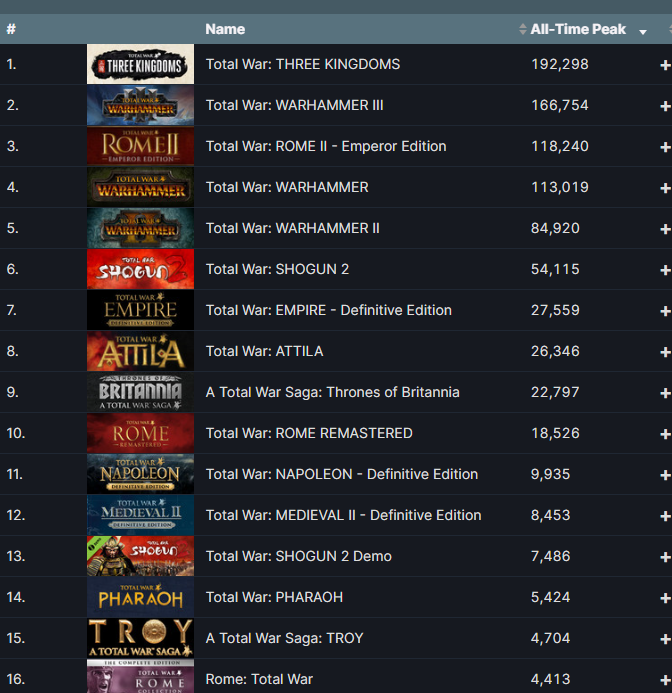This screenshot has width=672, height=693.
Task: Open A Total War Saga: Thrones of Britannia
Action: 332,392
